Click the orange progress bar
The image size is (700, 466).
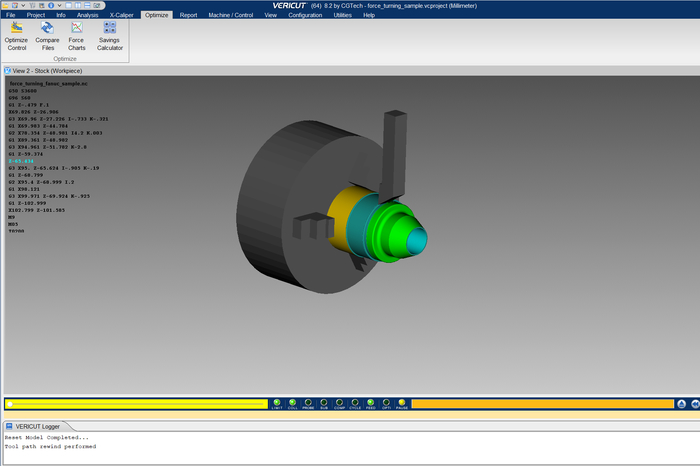(x=542, y=404)
